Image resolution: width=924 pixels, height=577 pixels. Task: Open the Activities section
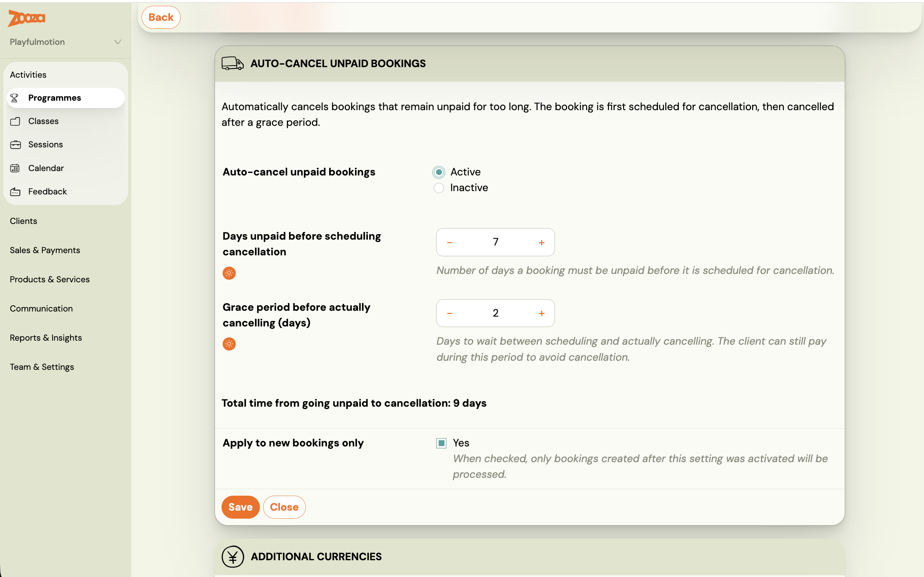click(x=28, y=75)
